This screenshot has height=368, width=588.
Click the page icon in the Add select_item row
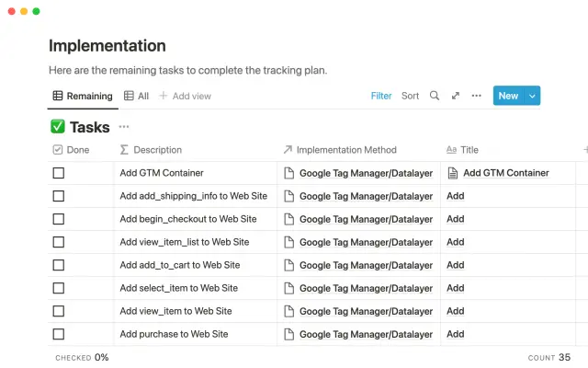click(x=288, y=288)
